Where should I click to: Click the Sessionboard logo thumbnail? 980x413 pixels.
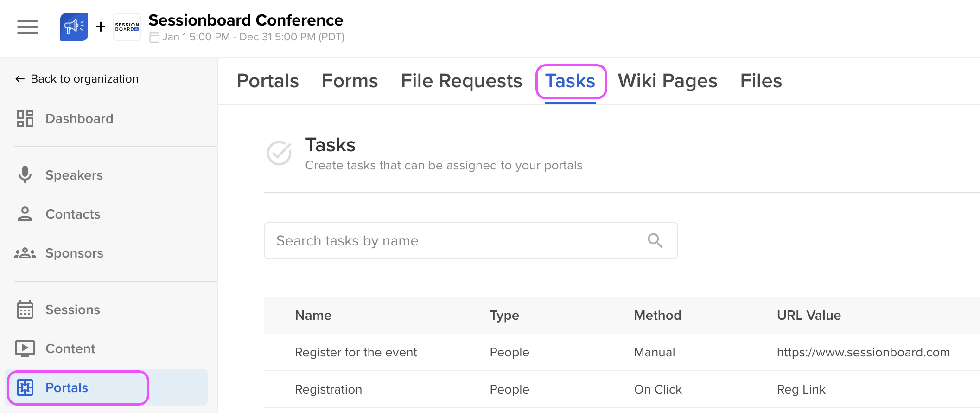tap(127, 27)
